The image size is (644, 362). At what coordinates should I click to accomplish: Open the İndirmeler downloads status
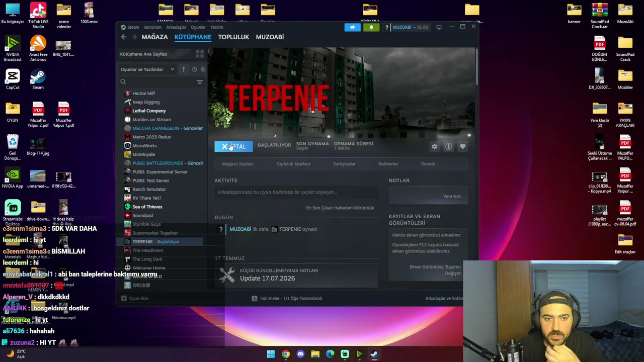(288, 299)
